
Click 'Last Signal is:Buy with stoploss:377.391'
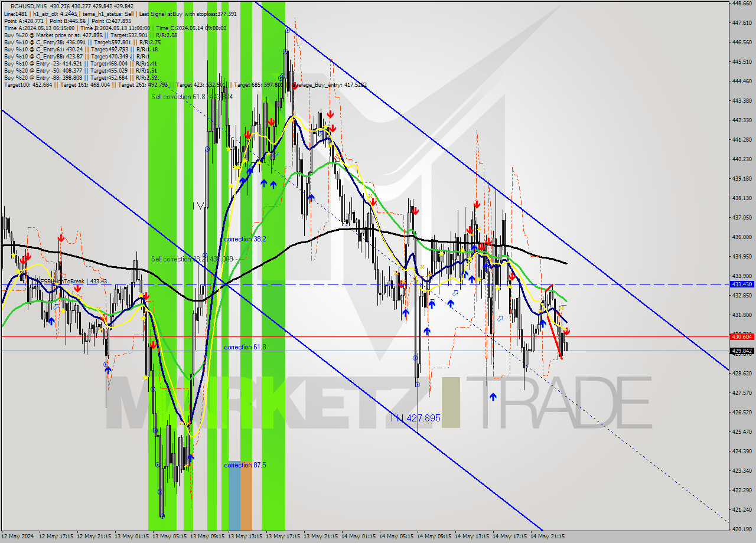(189, 14)
